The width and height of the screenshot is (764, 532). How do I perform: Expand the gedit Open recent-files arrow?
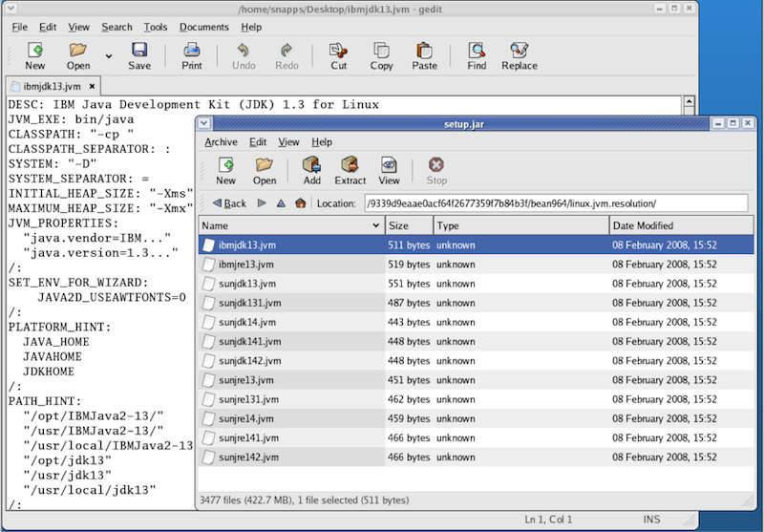coord(109,56)
